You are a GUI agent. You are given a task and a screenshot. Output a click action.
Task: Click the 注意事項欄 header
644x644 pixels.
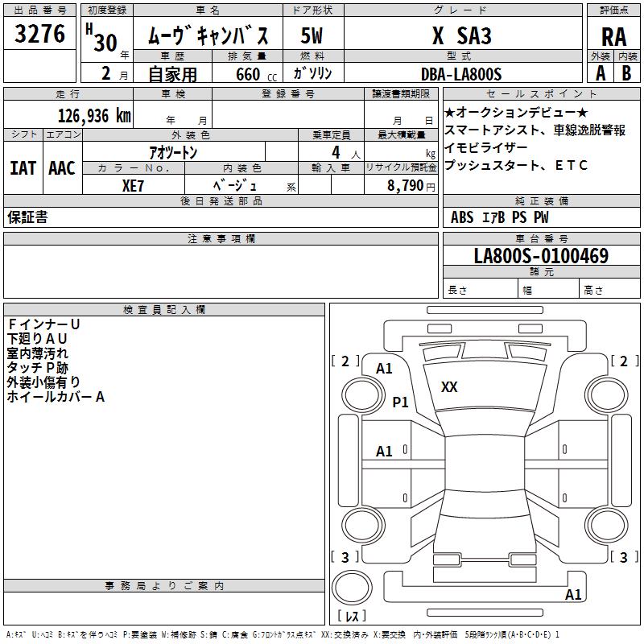tap(221, 238)
